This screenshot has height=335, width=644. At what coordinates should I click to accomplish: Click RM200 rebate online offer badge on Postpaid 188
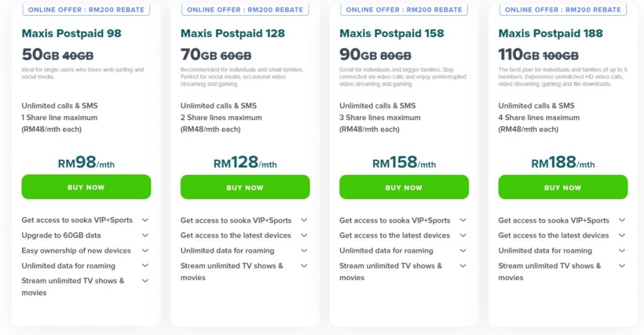(x=563, y=9)
